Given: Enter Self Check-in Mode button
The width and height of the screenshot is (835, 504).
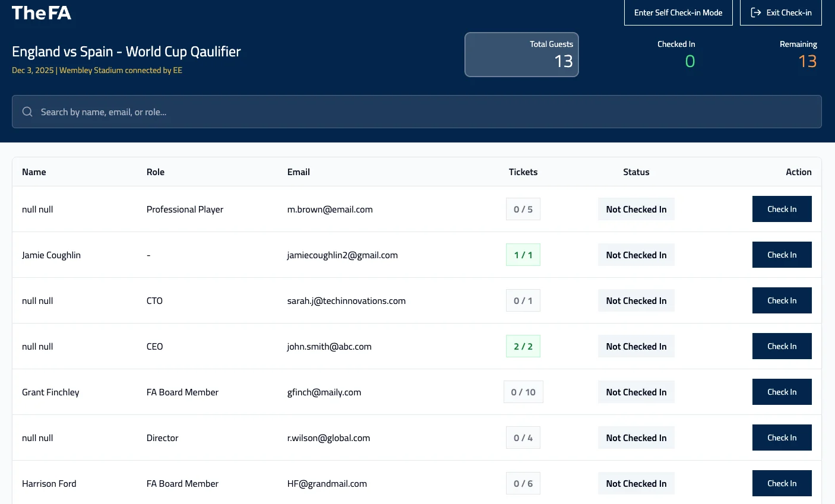Looking at the screenshot, I should click(678, 12).
